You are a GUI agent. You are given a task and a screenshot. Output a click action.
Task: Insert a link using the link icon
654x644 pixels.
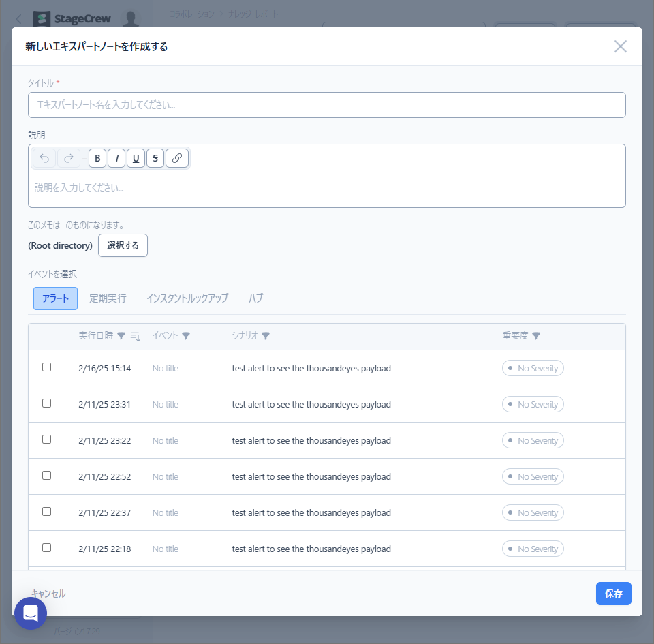pyautogui.click(x=177, y=158)
